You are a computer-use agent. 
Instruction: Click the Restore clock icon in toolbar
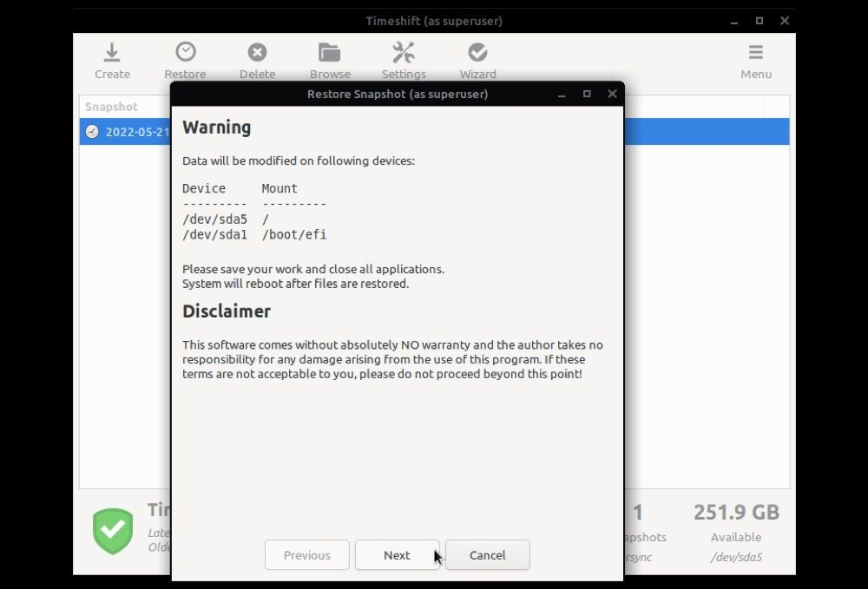[x=186, y=52]
